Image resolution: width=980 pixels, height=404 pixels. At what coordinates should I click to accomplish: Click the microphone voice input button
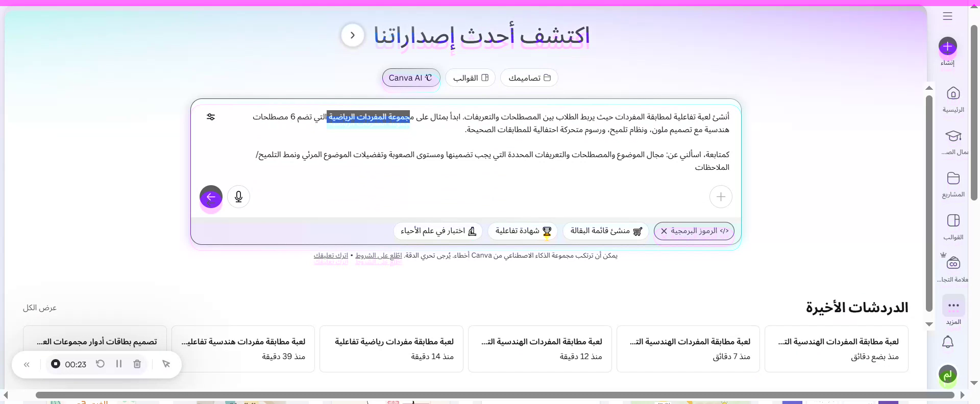[238, 197]
